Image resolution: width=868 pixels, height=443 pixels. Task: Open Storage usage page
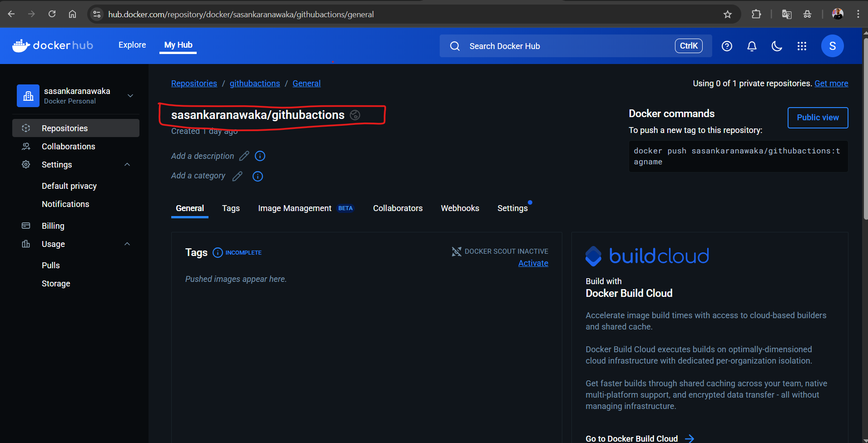tap(56, 284)
